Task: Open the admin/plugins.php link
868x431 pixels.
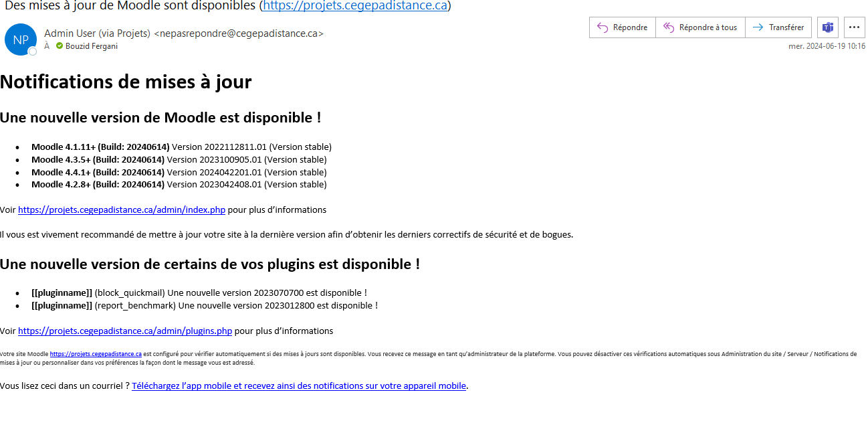Action: (x=124, y=331)
